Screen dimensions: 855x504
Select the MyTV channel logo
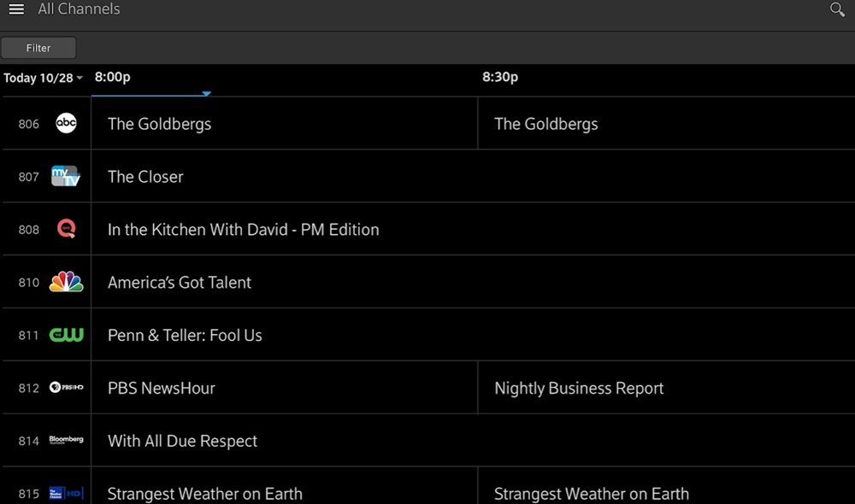click(66, 176)
